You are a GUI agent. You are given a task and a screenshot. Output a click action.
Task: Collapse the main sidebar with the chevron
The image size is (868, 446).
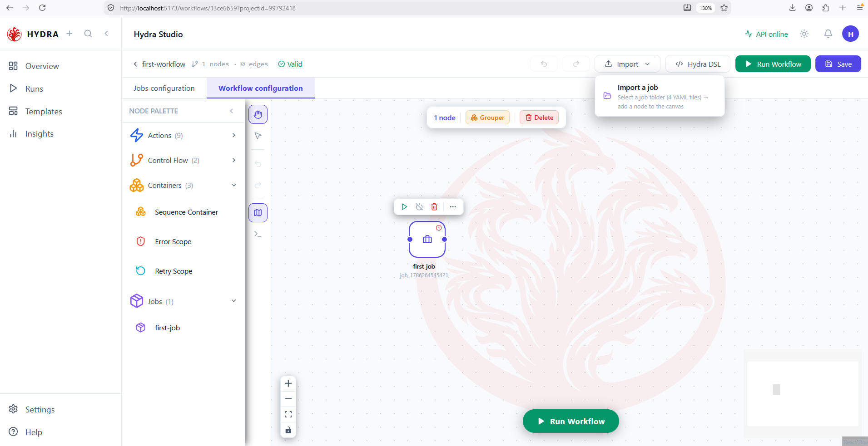pyautogui.click(x=106, y=34)
